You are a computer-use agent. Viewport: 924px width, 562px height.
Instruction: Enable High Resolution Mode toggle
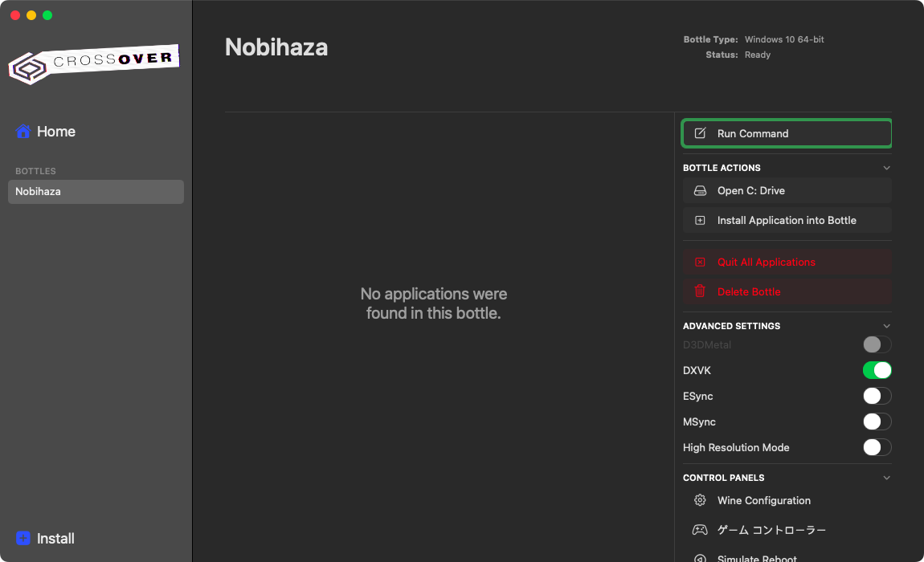[877, 447]
